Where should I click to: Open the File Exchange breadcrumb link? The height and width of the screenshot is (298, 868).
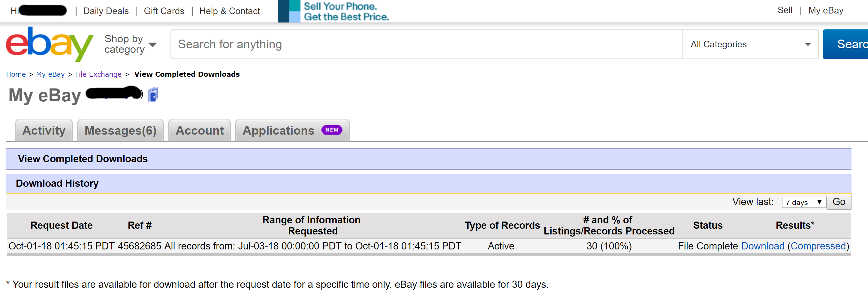coord(98,74)
